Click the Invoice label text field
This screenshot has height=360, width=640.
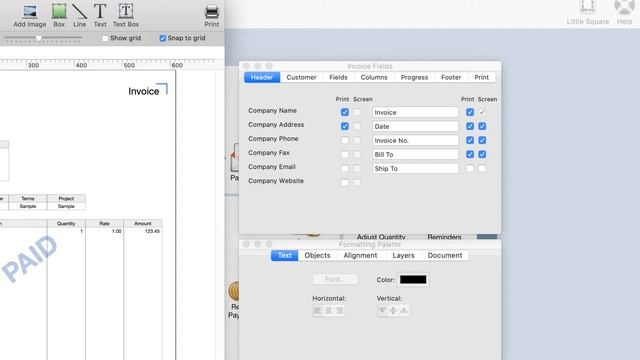[415, 112]
